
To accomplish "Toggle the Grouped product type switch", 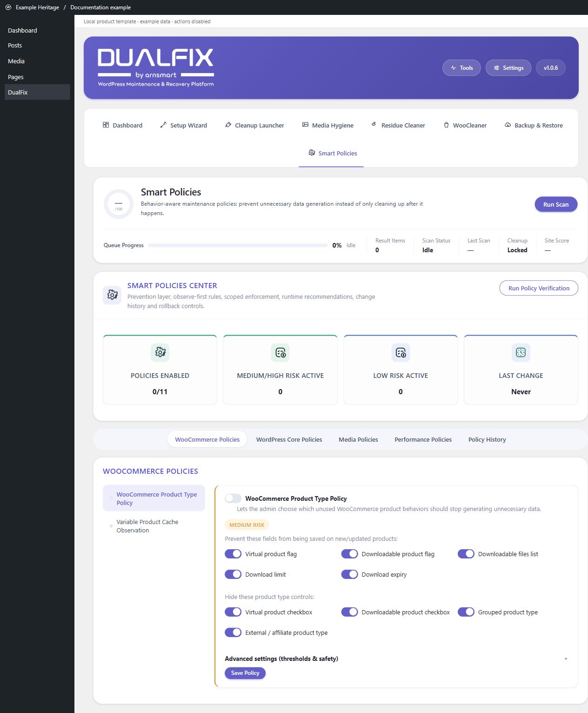I will point(466,612).
